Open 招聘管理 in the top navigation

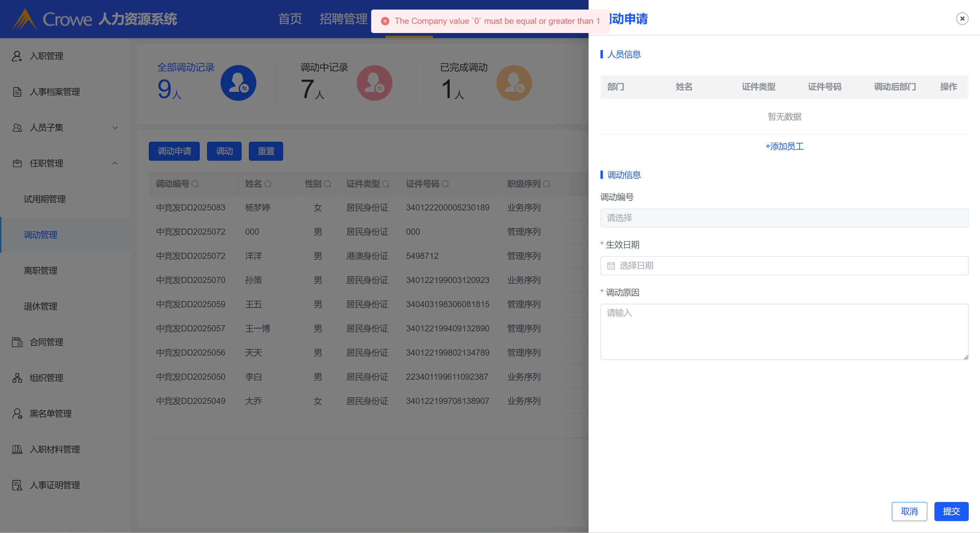coord(343,19)
